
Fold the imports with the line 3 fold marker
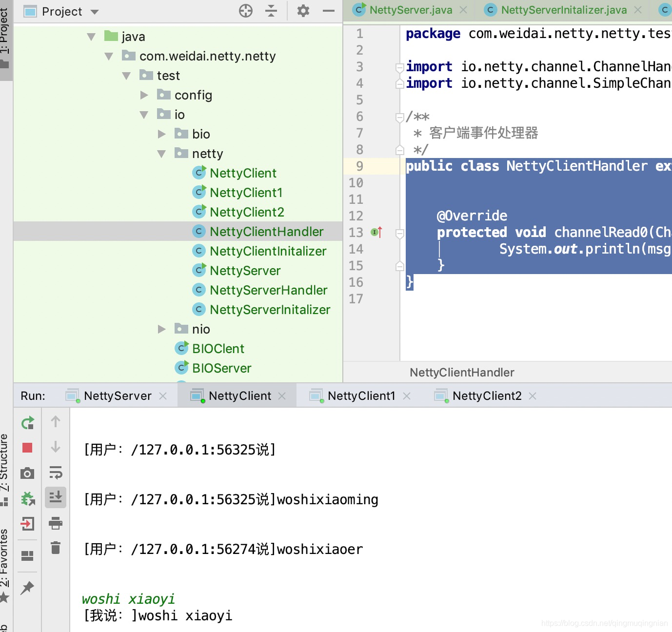point(399,67)
